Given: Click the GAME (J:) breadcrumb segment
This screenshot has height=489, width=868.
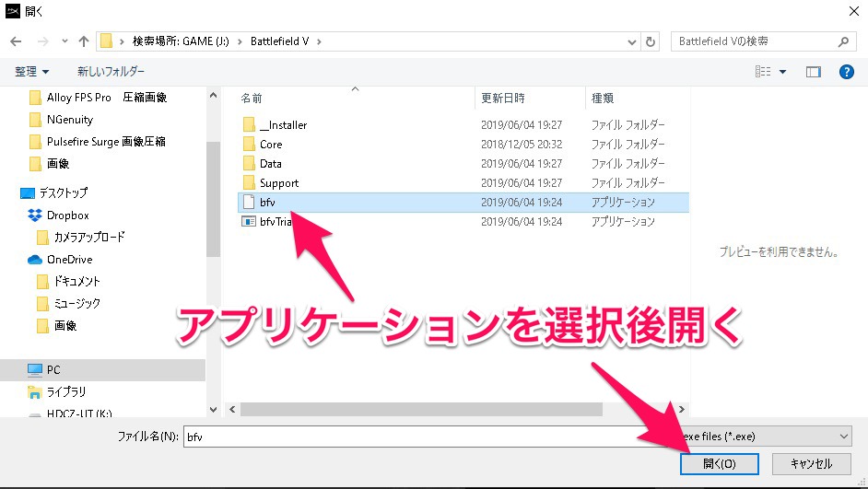Looking at the screenshot, I should pos(181,41).
